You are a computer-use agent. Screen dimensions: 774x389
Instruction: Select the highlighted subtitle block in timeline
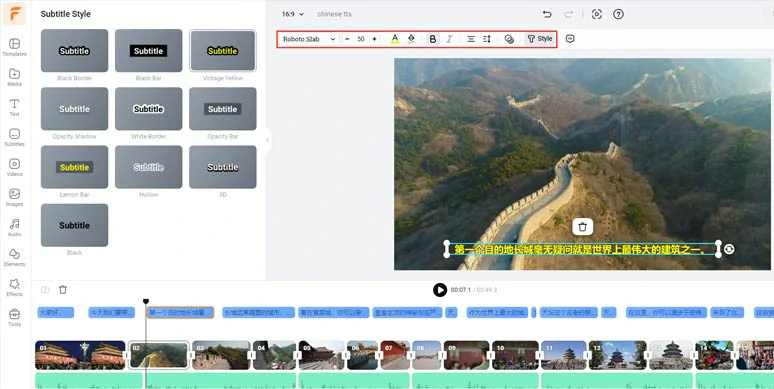[x=180, y=312]
